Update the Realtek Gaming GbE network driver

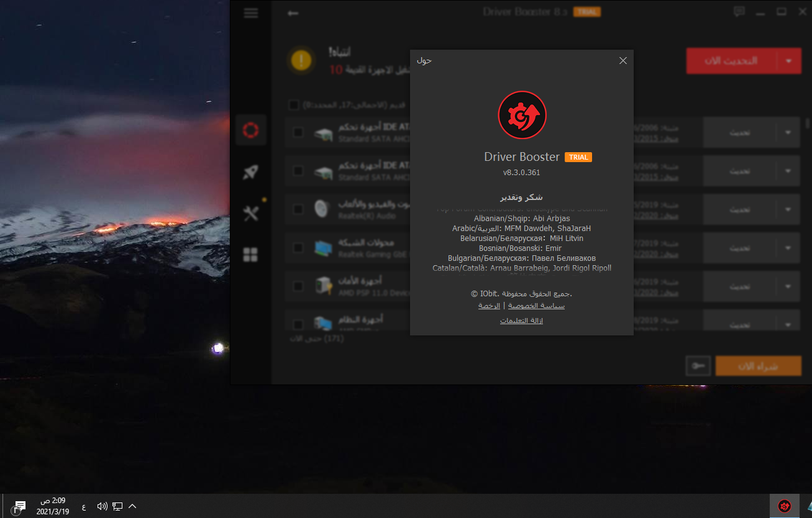pos(739,248)
